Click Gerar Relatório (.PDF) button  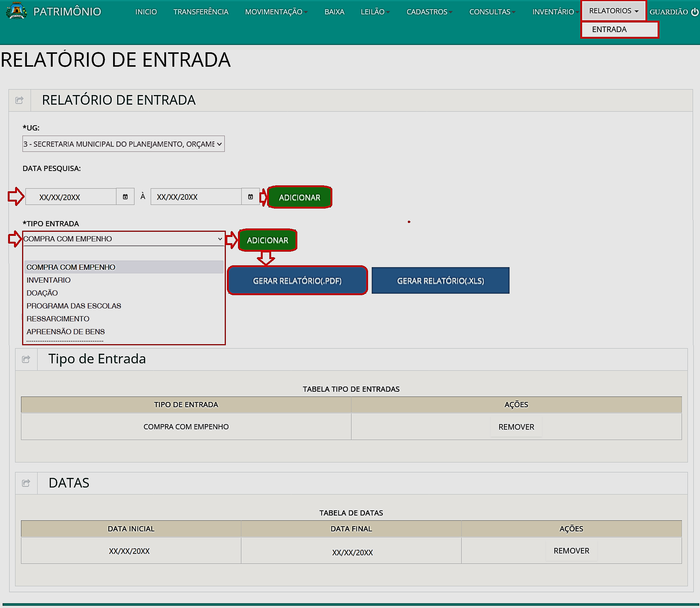(297, 281)
